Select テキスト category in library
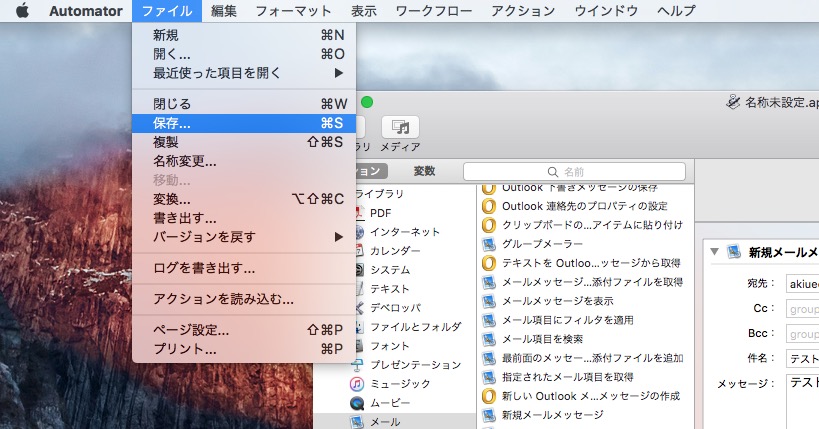819x429 pixels. pyautogui.click(x=390, y=288)
